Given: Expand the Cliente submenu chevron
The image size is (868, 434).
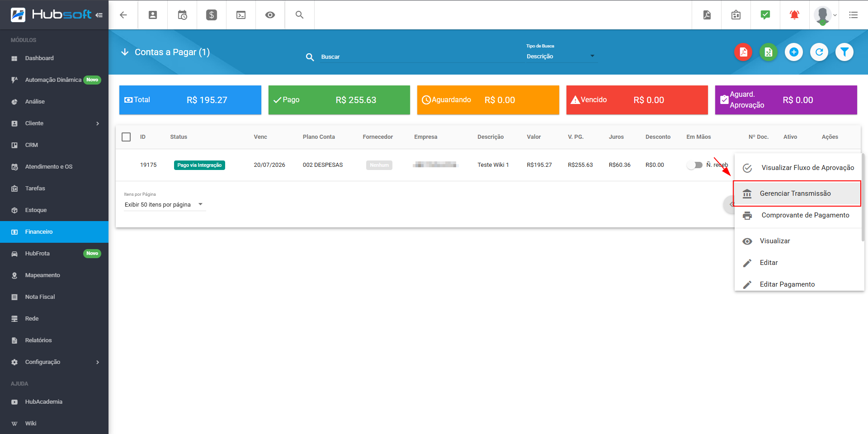Looking at the screenshot, I should (98, 123).
